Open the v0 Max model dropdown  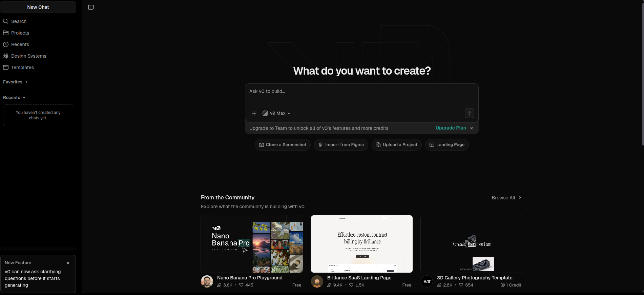point(277,113)
